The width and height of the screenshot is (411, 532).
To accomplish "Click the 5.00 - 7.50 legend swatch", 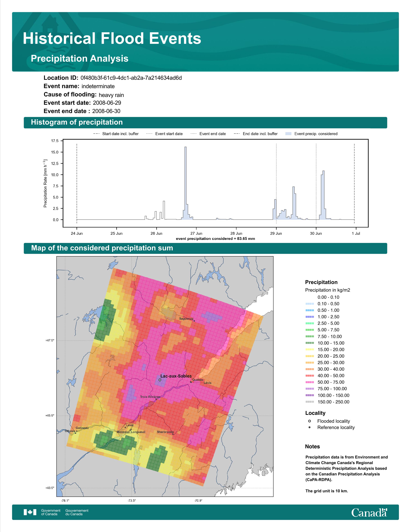I will pos(309,330).
